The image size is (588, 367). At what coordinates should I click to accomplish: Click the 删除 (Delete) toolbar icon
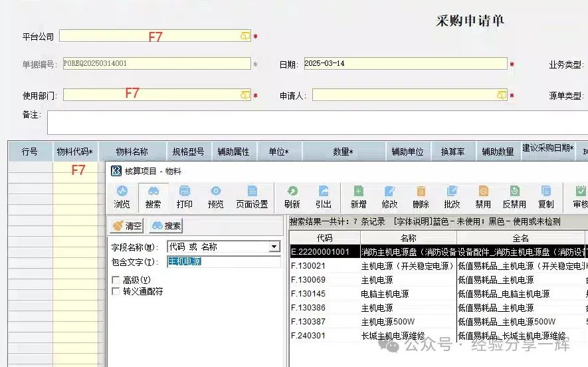[x=421, y=197]
